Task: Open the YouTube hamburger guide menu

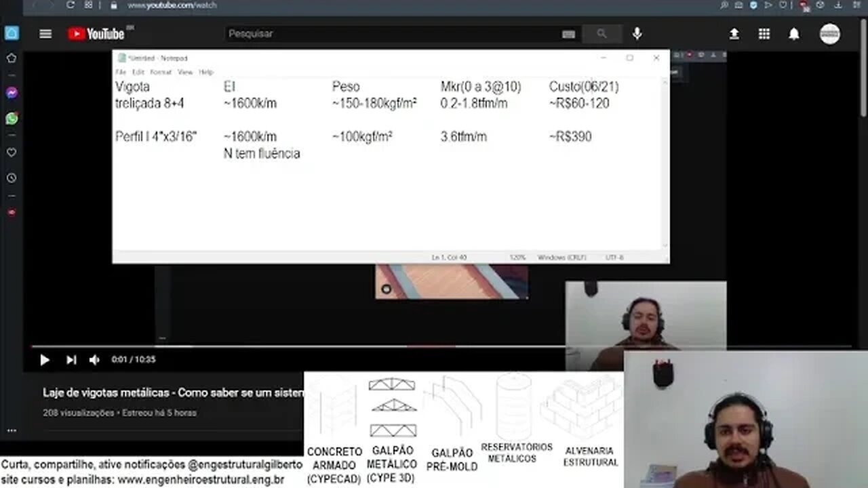Action: click(45, 34)
